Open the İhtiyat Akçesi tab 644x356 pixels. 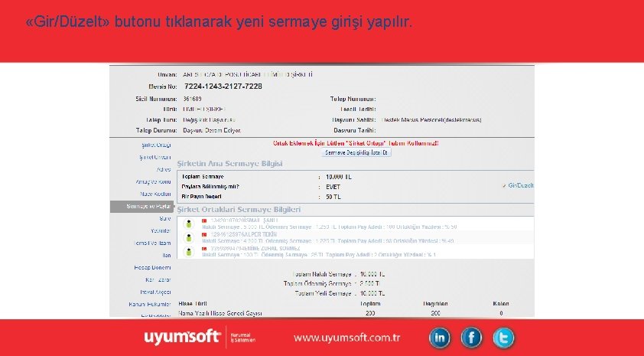155,292
